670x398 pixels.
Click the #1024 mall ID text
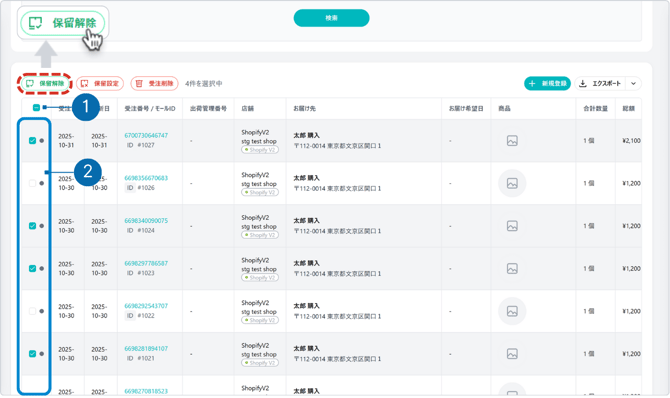[146, 230]
